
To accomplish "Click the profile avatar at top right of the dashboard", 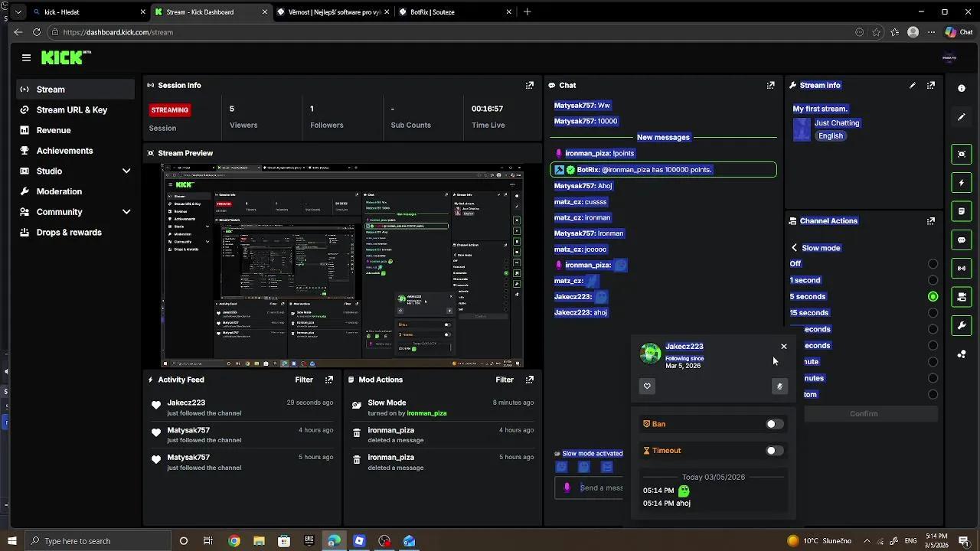I will [x=949, y=57].
